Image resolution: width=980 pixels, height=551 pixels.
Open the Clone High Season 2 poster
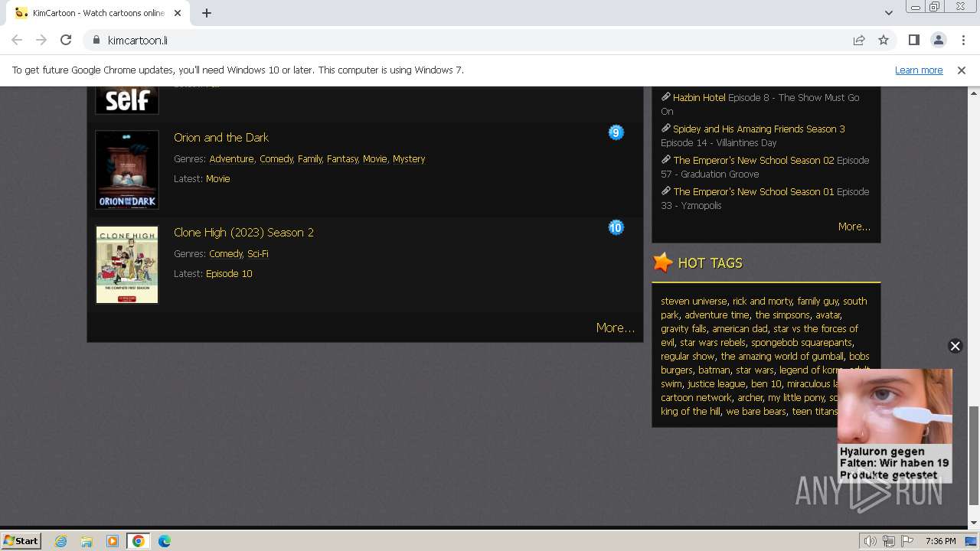127,264
